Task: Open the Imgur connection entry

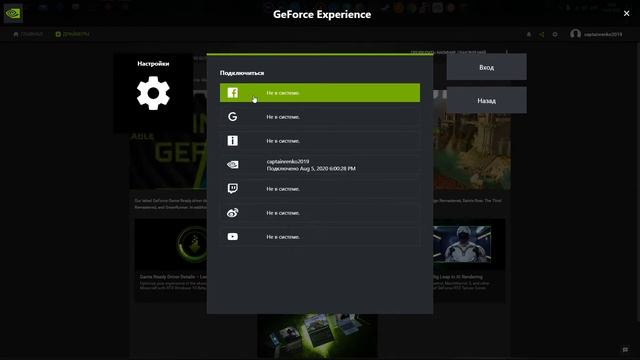Action: 320,141
